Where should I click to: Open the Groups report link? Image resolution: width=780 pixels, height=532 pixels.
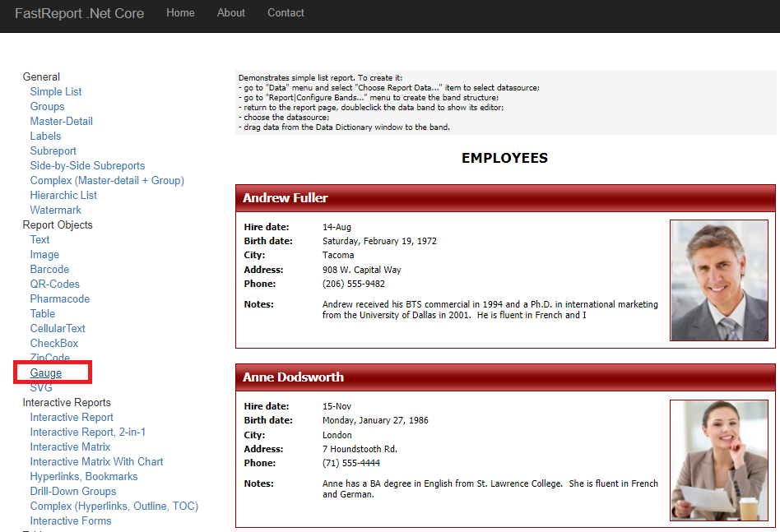click(47, 106)
